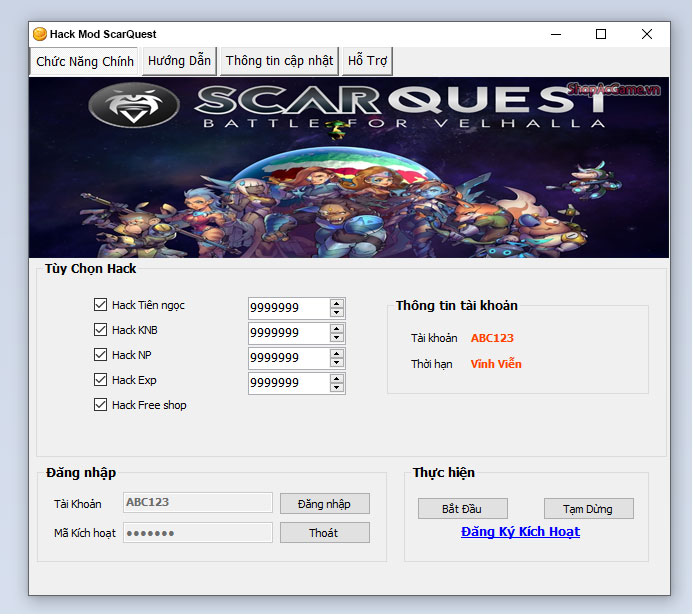The width and height of the screenshot is (693, 616).
Task: Open the Đăng Ký Kích Hoạt link
Action: [520, 532]
